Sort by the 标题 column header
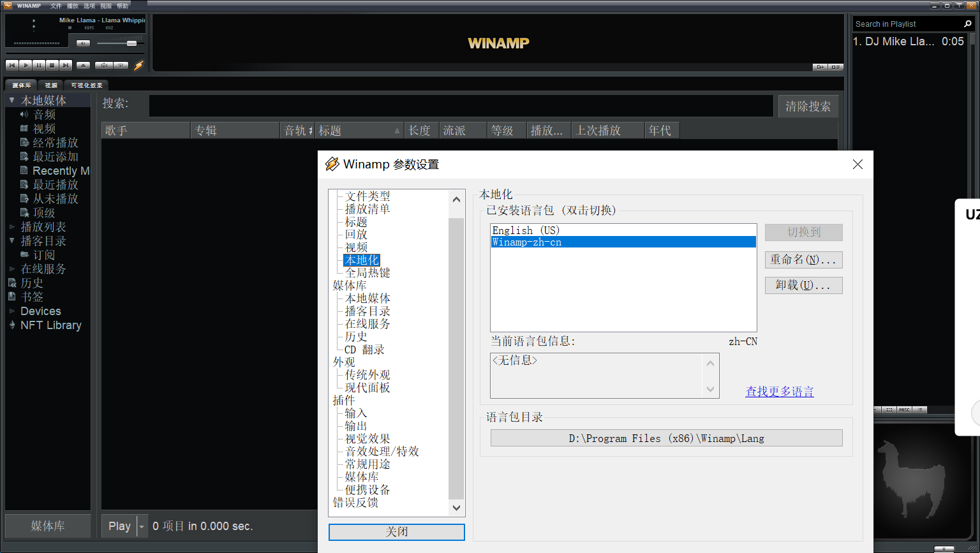 [360, 130]
